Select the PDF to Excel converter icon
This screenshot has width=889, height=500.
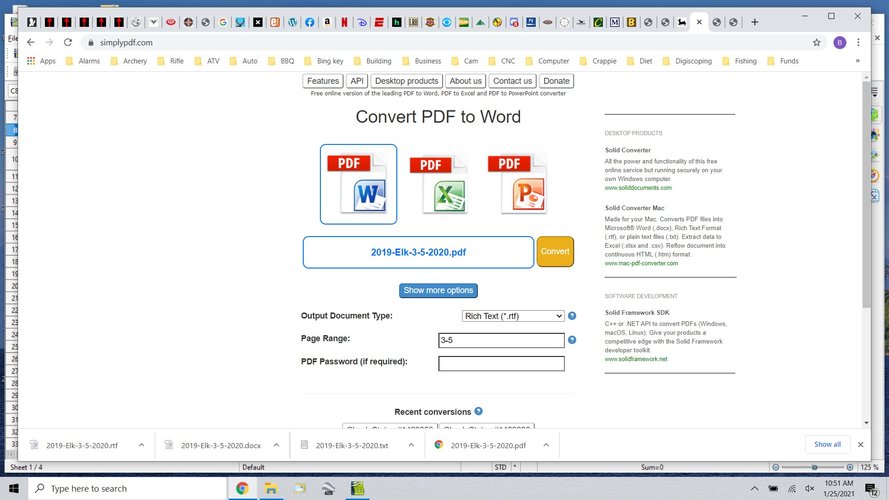[439, 184]
